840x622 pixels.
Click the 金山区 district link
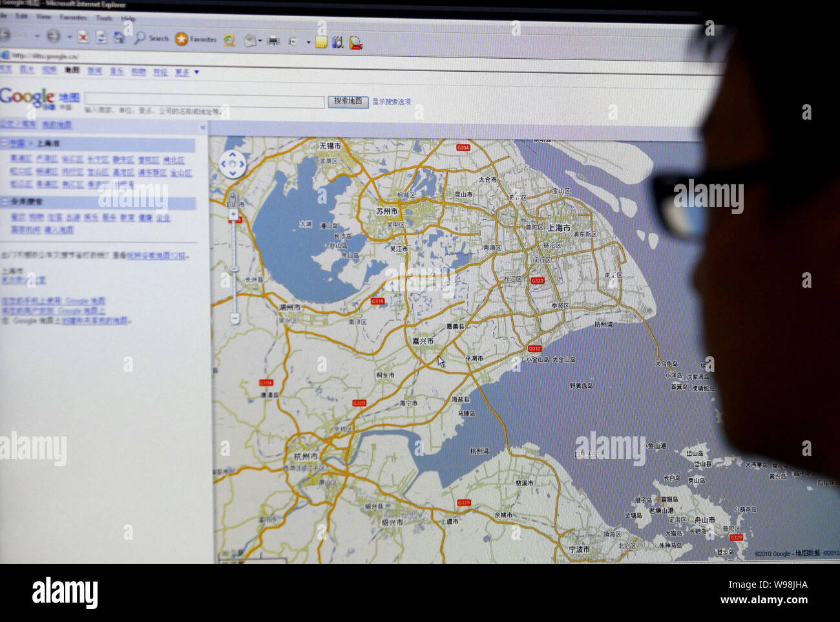coord(181,173)
